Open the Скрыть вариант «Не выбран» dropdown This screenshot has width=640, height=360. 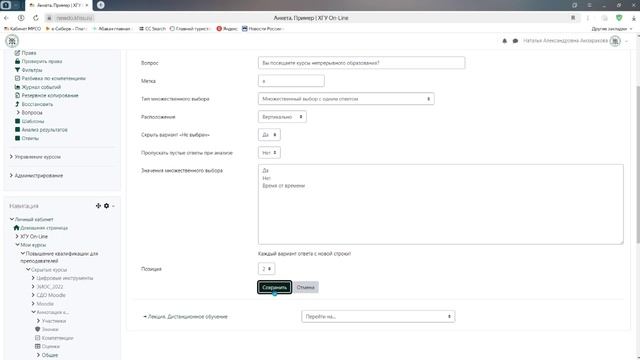coord(269,135)
